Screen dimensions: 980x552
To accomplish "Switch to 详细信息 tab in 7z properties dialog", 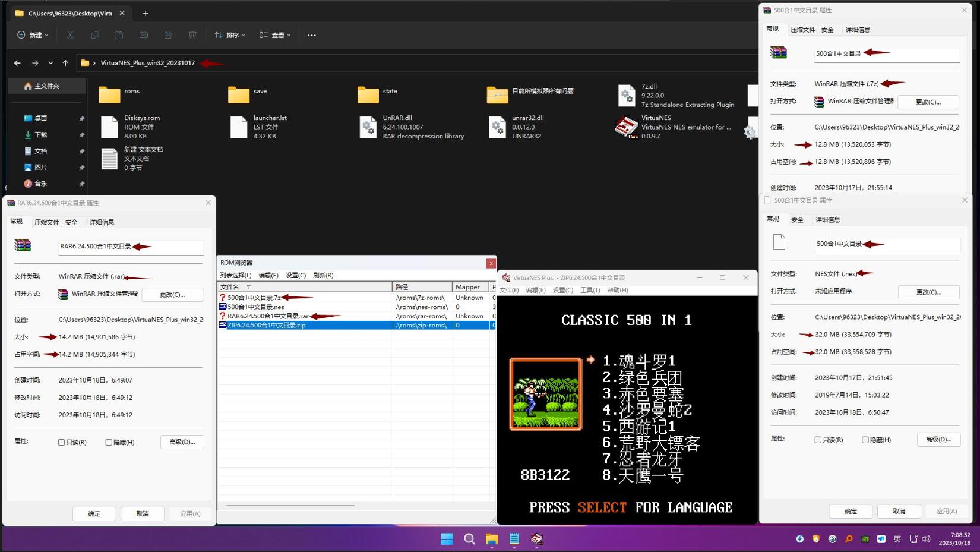I will [x=858, y=30].
